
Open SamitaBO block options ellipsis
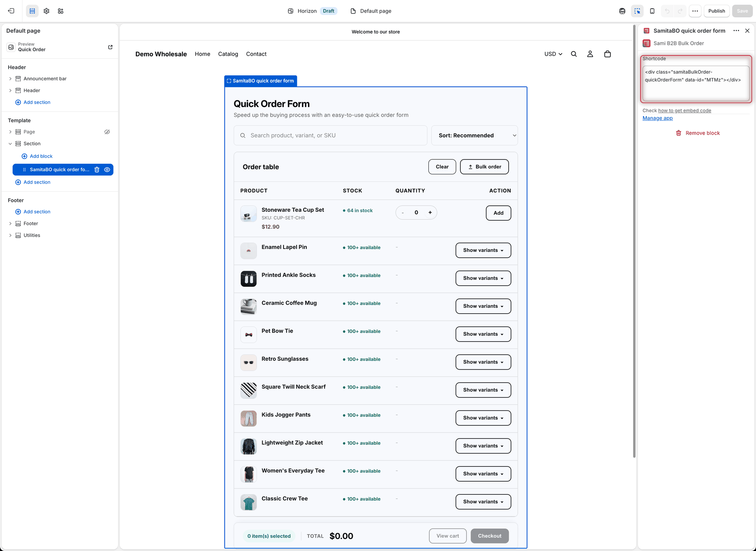[x=736, y=31]
